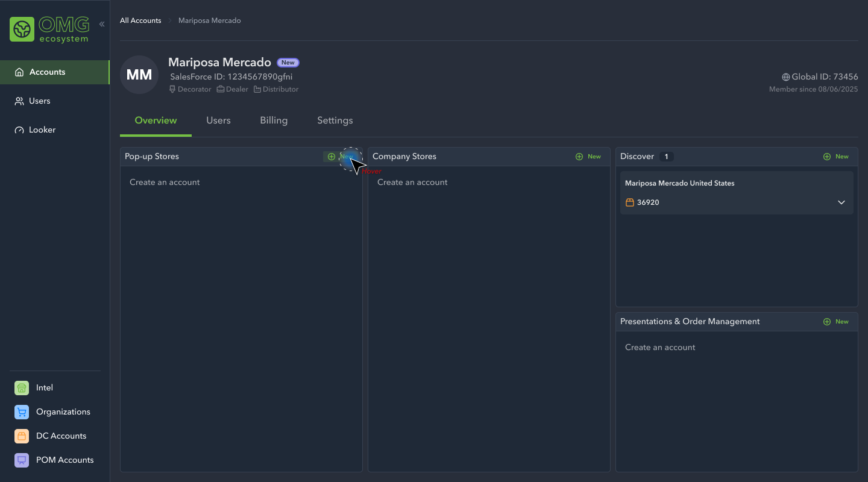
Task: Click the orange DC Accounts icon
Action: tap(22, 436)
